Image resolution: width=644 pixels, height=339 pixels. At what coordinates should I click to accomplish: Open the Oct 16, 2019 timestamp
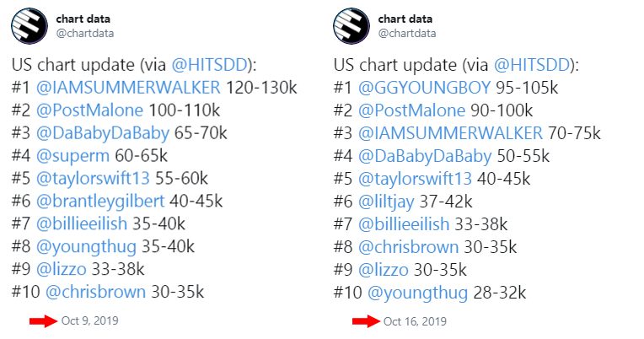click(415, 321)
